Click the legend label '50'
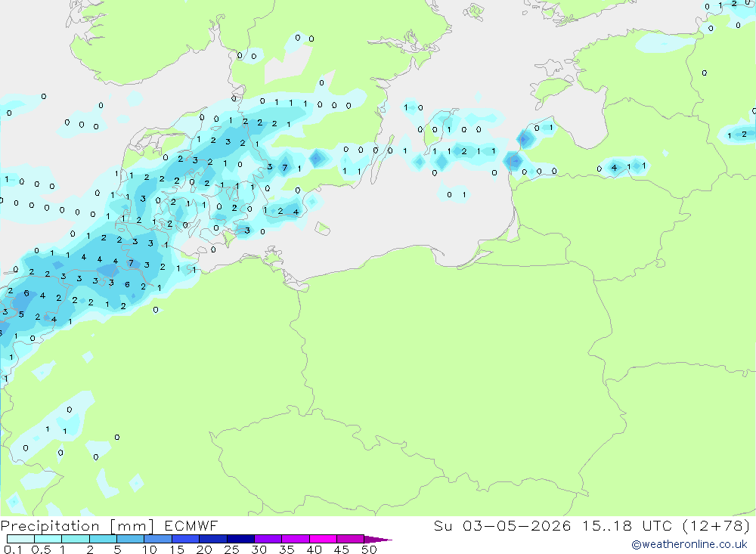 (x=369, y=549)
